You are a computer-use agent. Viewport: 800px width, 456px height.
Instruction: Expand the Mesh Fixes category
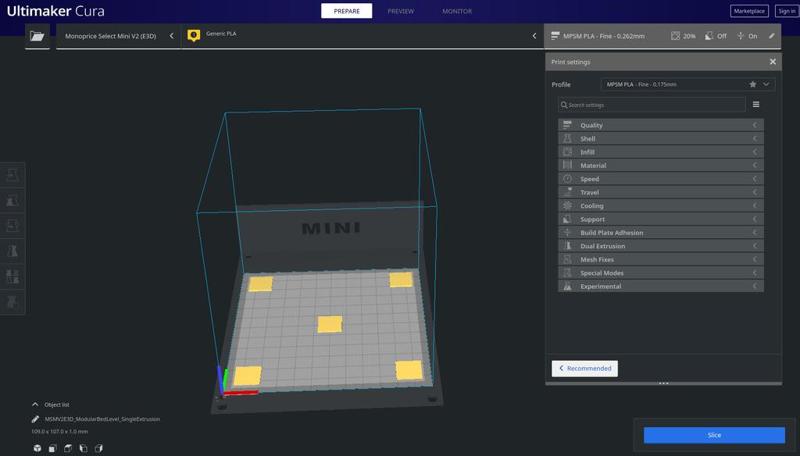pos(661,260)
